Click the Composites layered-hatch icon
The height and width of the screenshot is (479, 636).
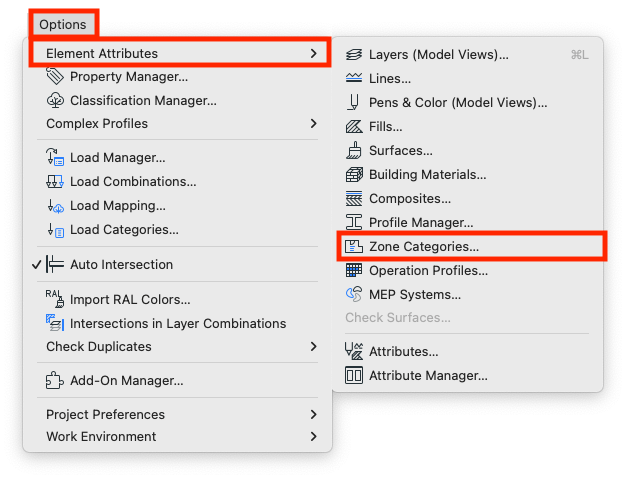[354, 198]
